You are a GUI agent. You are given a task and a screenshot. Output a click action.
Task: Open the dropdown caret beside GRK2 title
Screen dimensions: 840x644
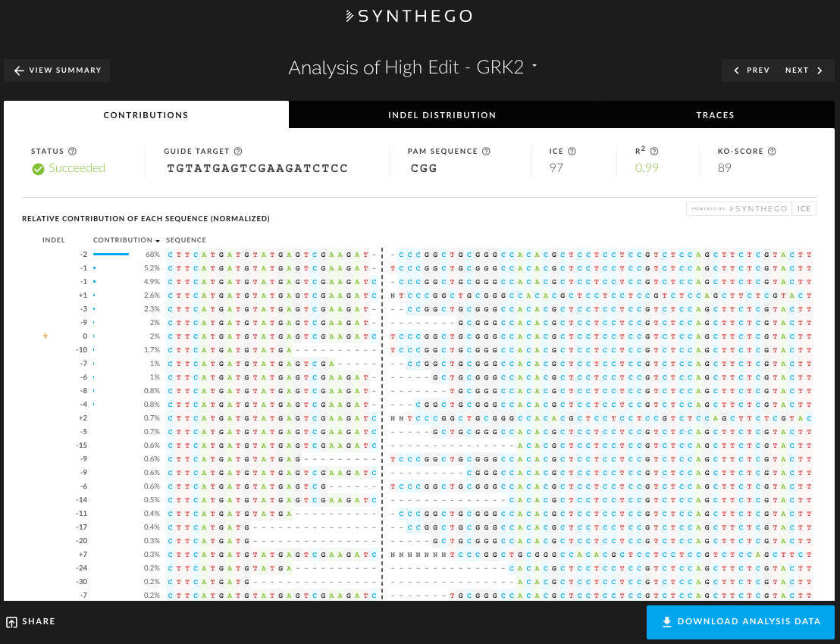click(534, 67)
